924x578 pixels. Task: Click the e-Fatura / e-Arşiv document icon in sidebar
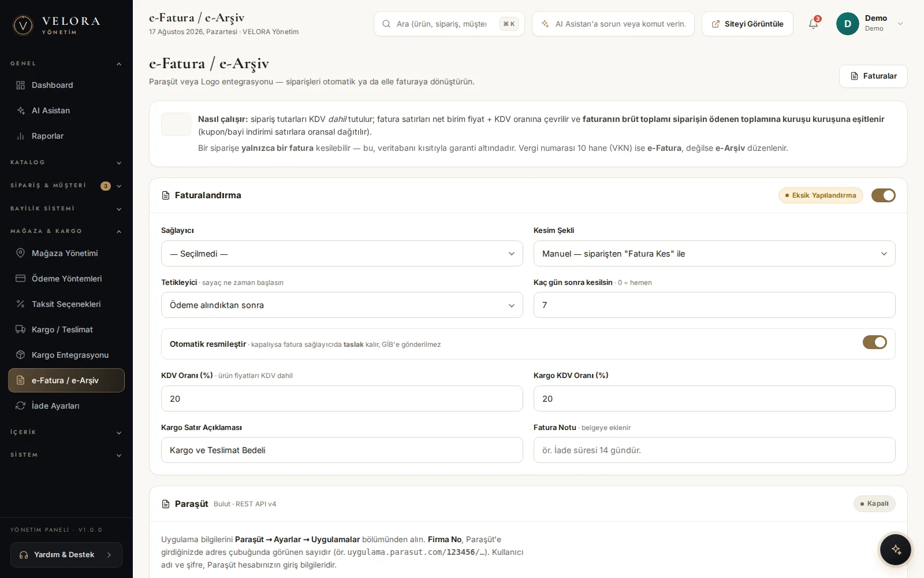coord(21,380)
